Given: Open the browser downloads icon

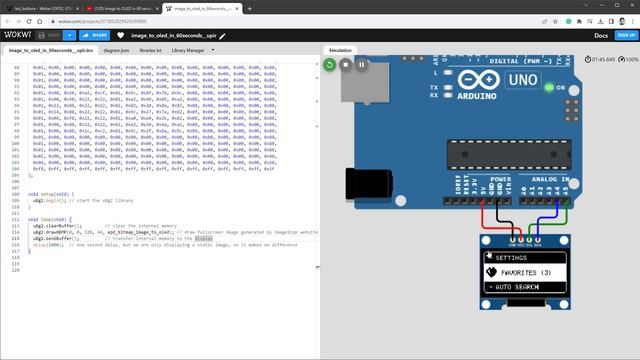Looking at the screenshot, I should (x=600, y=21).
